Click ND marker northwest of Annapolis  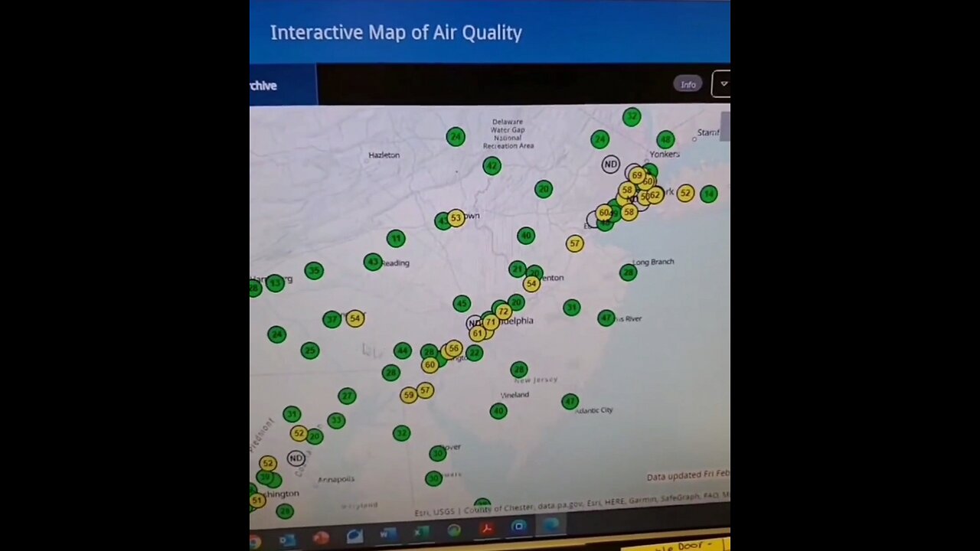[296, 458]
